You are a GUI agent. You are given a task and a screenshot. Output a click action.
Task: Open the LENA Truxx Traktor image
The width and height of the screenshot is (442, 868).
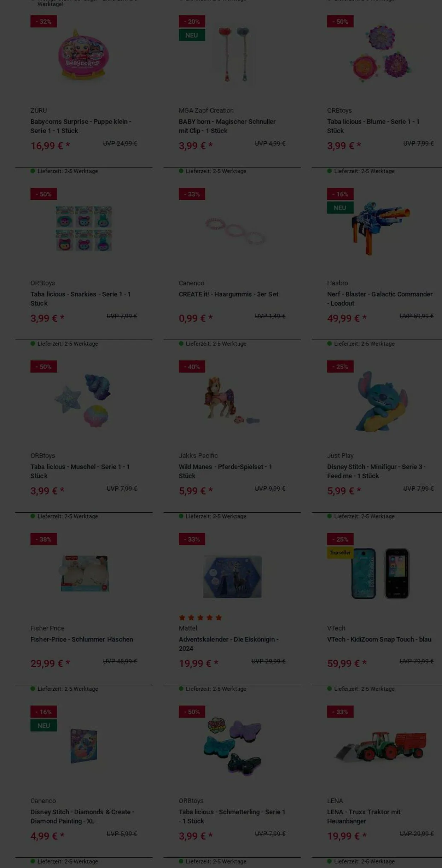(382, 745)
